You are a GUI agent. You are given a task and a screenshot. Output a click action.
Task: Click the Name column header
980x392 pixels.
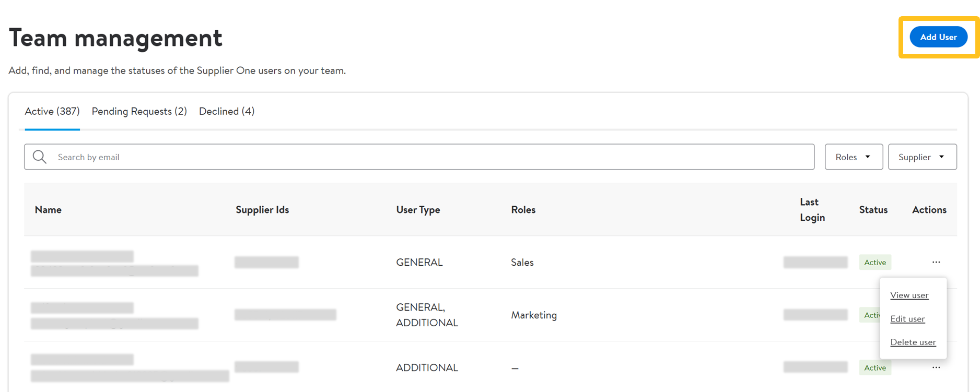(x=48, y=209)
